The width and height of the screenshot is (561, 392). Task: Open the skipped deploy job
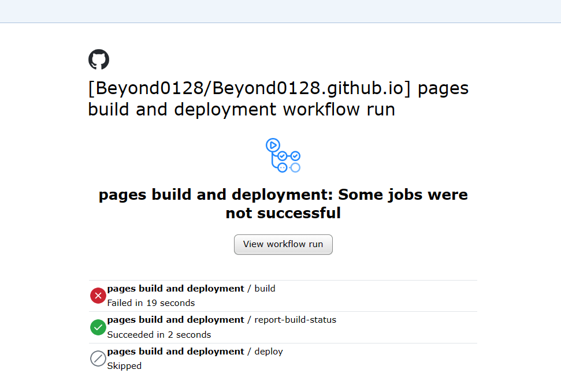(186, 351)
